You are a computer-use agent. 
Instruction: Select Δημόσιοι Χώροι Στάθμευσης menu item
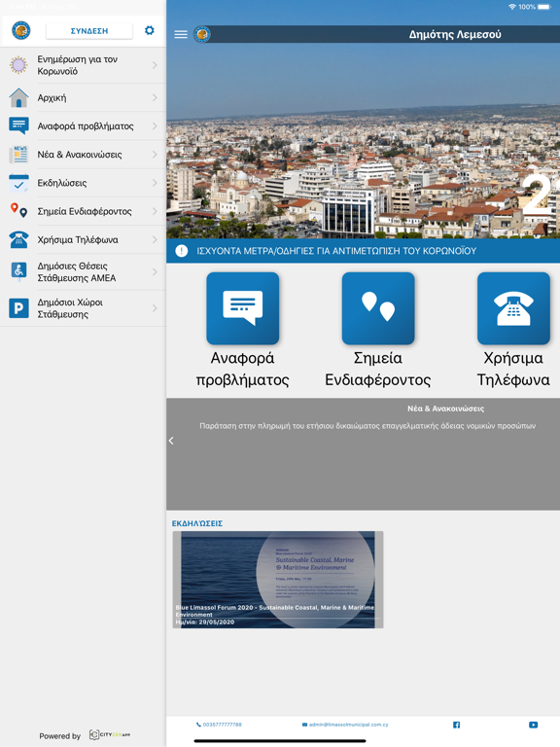83,308
